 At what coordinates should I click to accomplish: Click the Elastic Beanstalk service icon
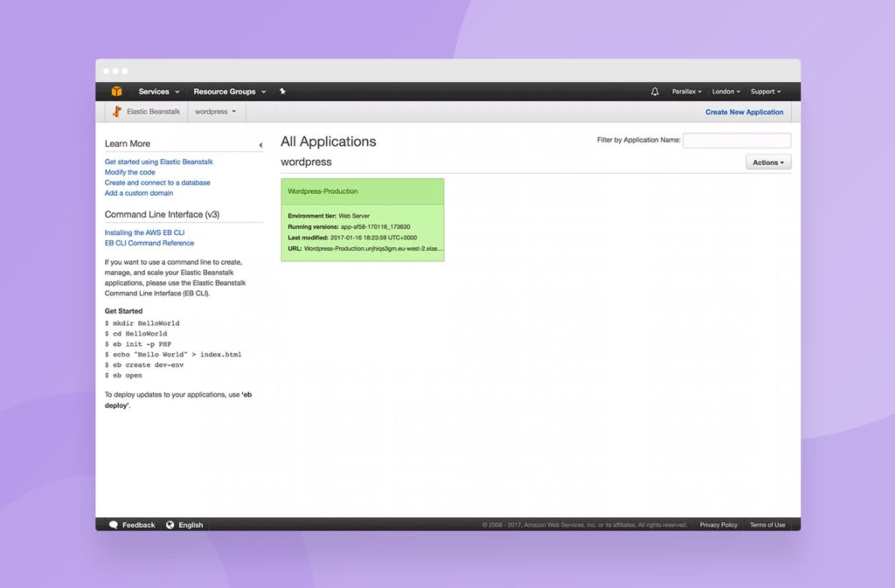117,112
